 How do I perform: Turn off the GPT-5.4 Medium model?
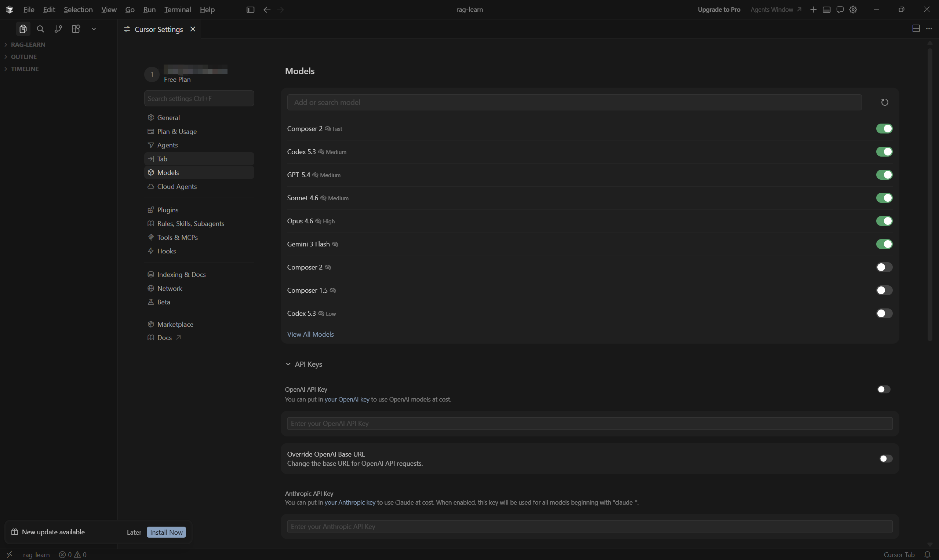coord(884,175)
